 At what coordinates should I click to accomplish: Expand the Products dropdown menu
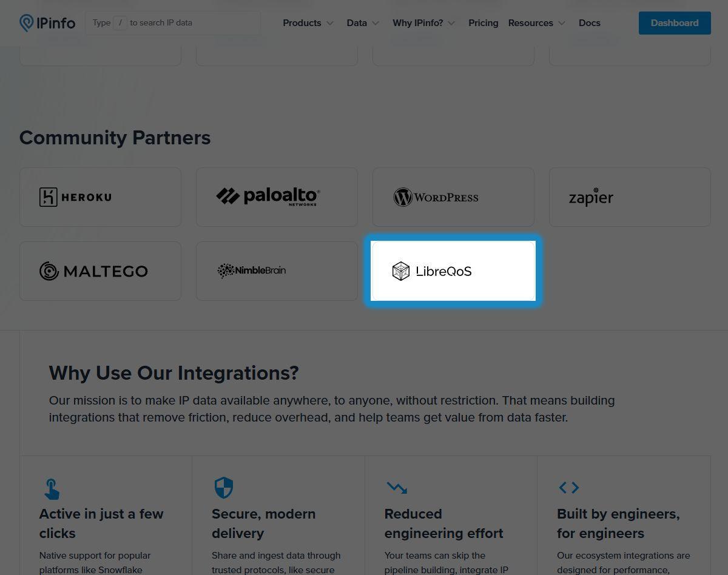[x=308, y=23]
